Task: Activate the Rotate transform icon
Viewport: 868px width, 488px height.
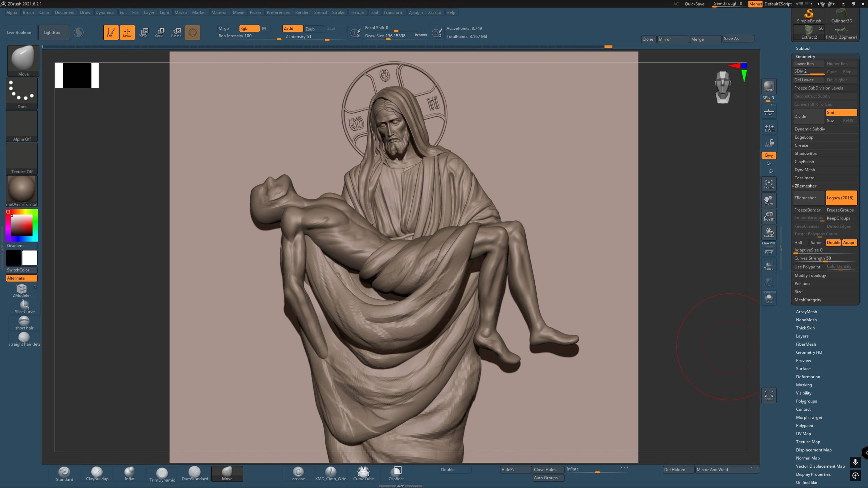Action: [176, 32]
